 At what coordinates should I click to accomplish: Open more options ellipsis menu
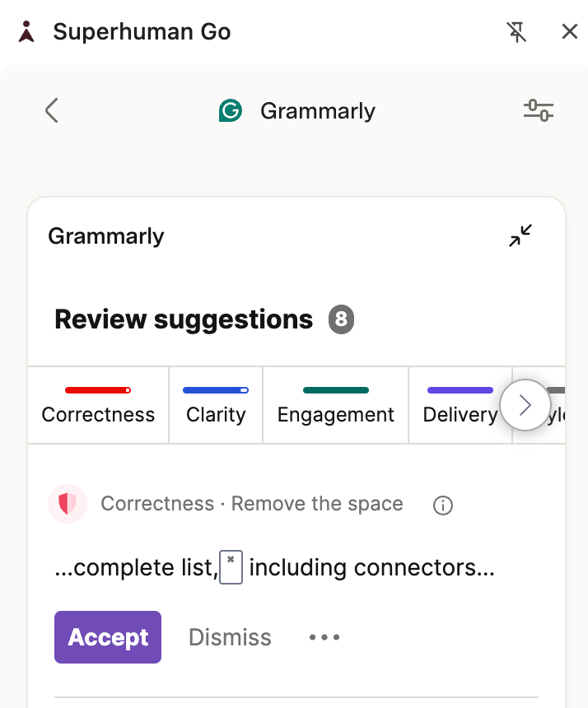(x=324, y=637)
